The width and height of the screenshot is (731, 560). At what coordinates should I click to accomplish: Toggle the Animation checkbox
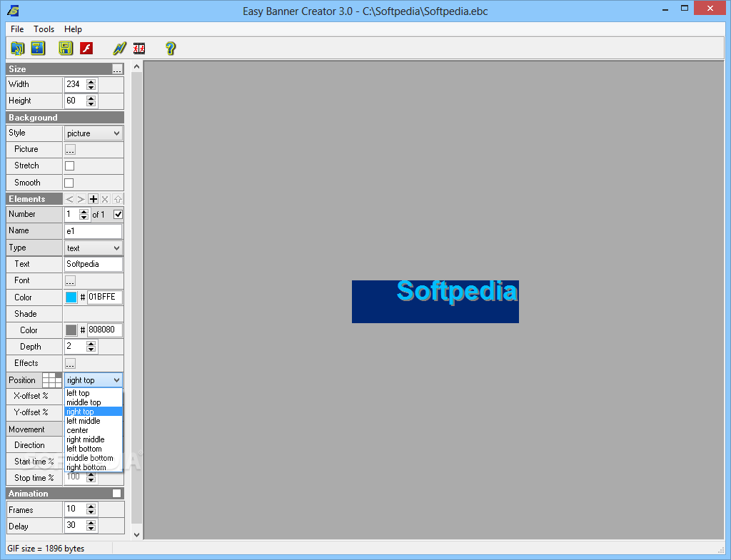coord(116,494)
